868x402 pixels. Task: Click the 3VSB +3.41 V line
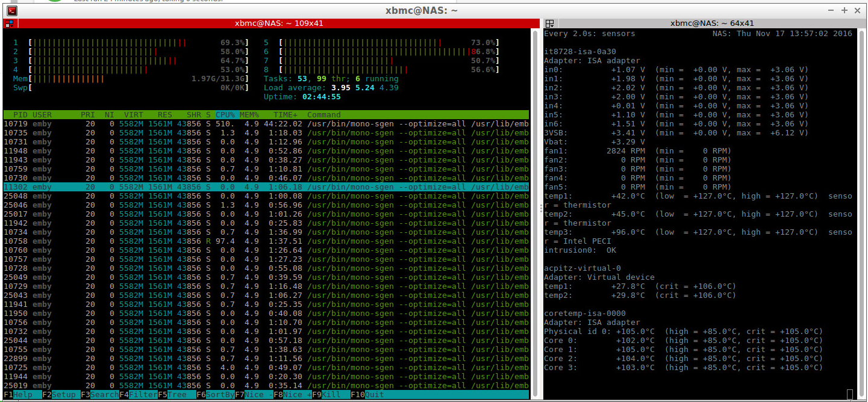coord(676,133)
